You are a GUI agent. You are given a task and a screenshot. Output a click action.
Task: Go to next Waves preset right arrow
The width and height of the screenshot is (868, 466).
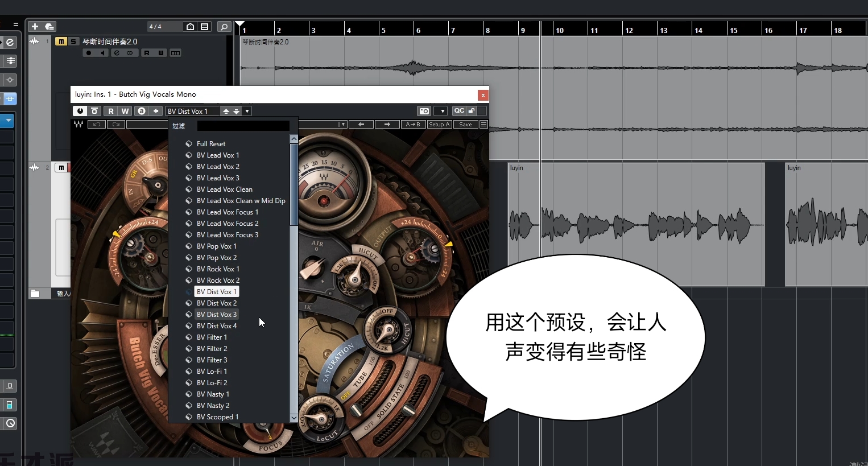point(387,124)
